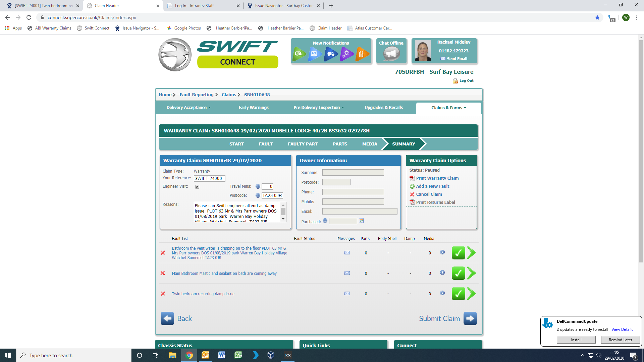Click green checkmark for Bathroom vent water fault
Screen dimensions: 644x362
point(458,253)
